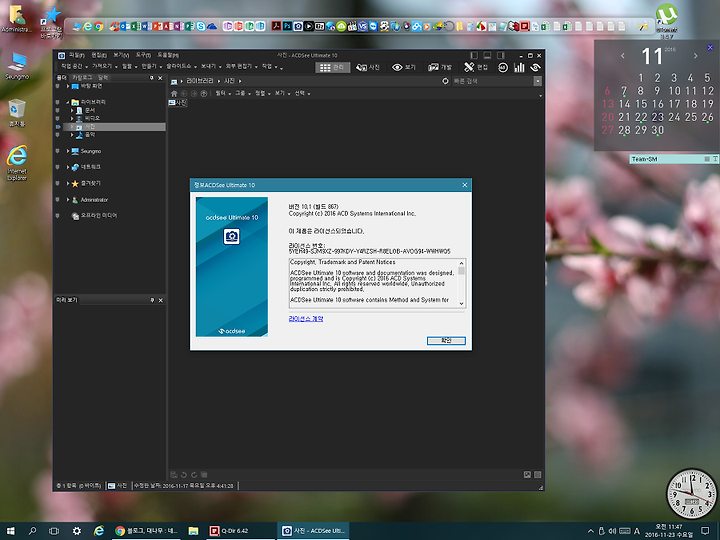Click the refresh icon beside quick search
The width and height of the screenshot is (720, 540).
(x=445, y=81)
